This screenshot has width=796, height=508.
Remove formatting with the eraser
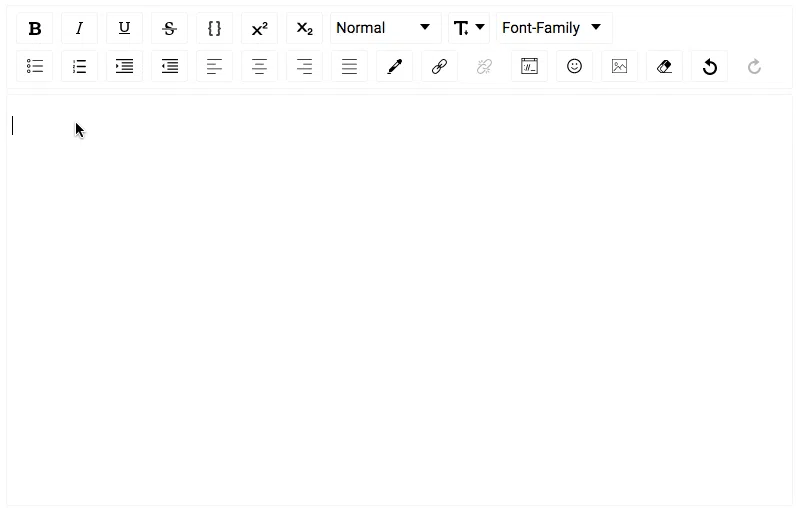(665, 66)
